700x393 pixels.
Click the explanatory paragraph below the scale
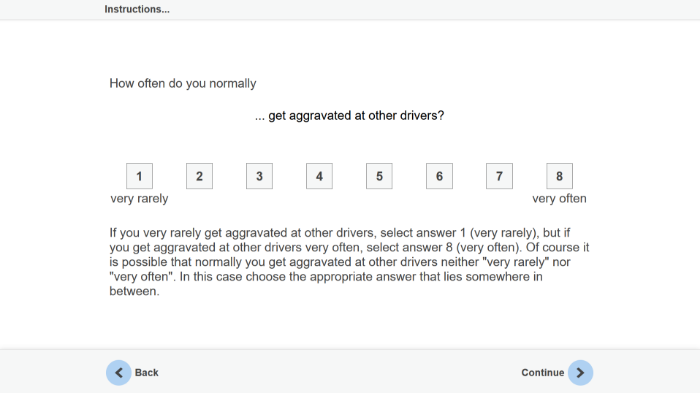click(349, 262)
